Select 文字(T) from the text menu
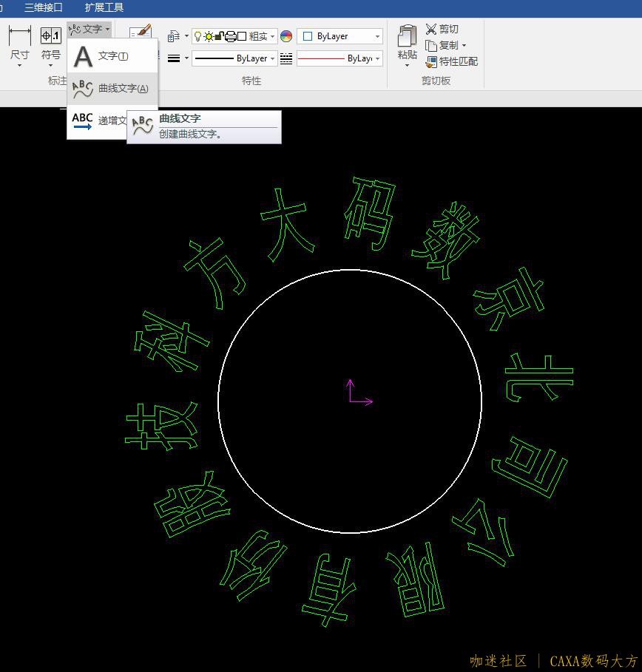This screenshot has height=672, width=642. click(x=112, y=56)
